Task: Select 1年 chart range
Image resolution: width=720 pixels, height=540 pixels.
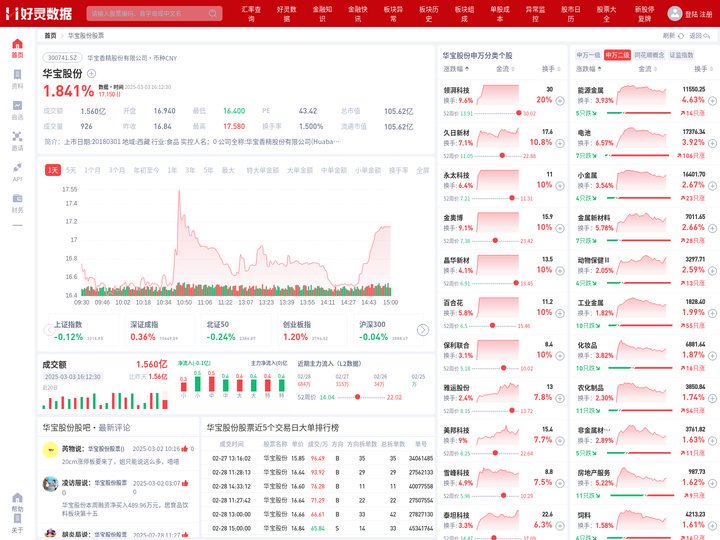Action: pyautogui.click(x=172, y=170)
